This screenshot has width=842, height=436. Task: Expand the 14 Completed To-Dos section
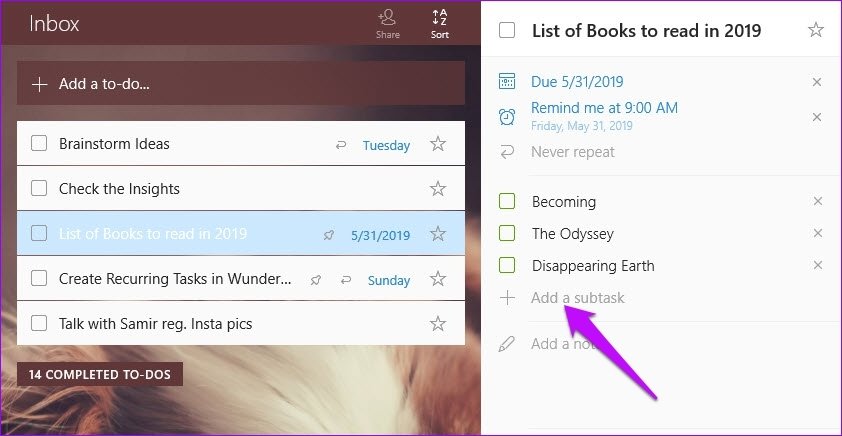pyautogui.click(x=100, y=374)
